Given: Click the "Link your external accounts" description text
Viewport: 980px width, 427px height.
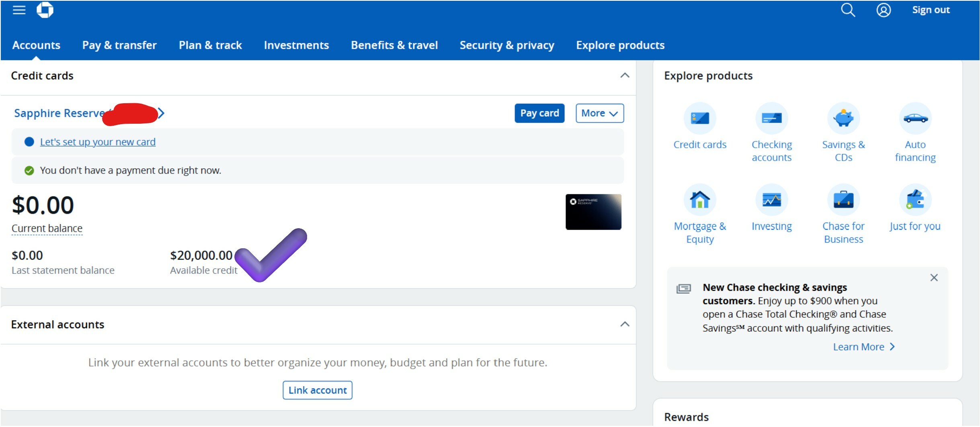Looking at the screenshot, I should (x=318, y=362).
